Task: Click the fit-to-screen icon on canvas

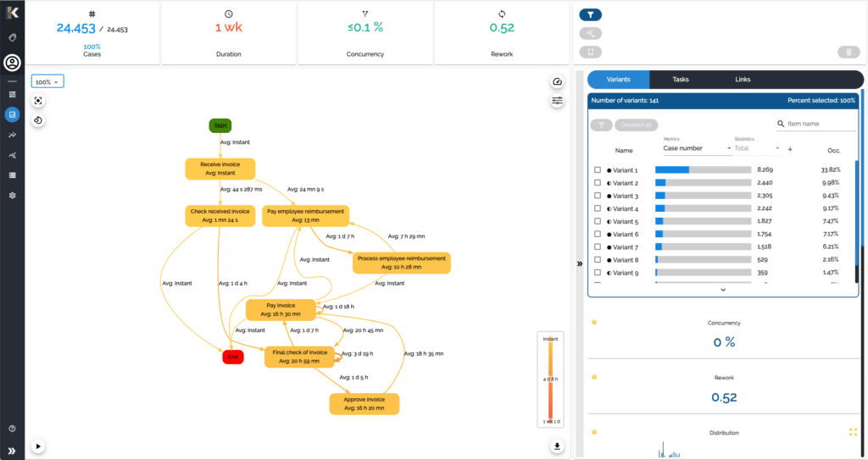Action: click(38, 101)
